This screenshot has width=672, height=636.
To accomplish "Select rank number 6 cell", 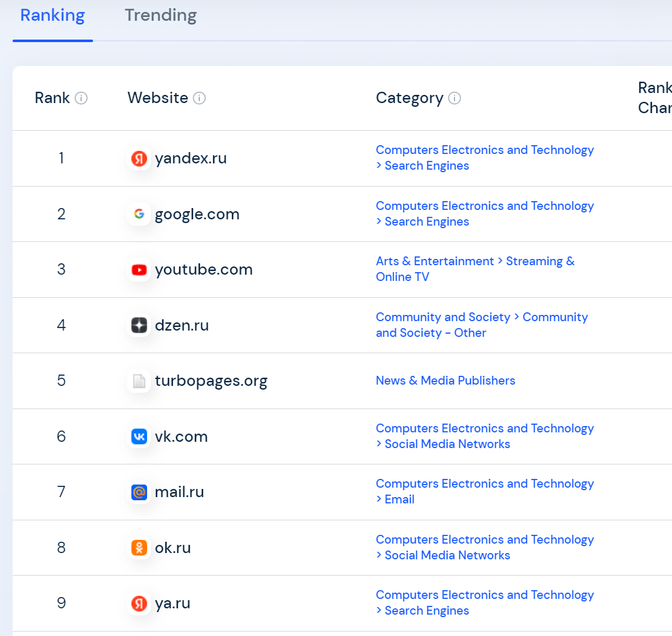I will 61,436.
